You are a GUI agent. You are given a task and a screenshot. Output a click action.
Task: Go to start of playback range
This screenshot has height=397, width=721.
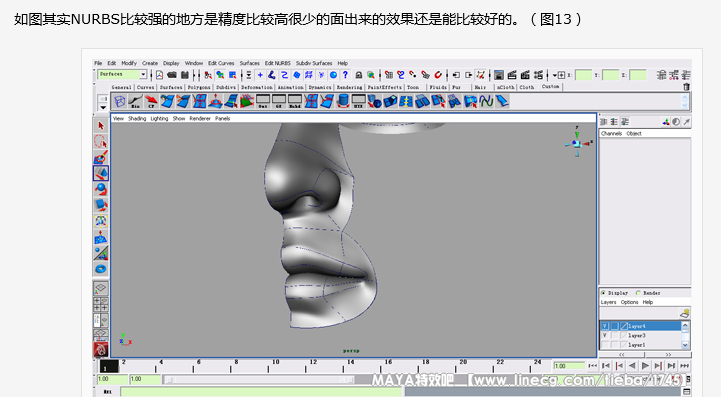[593, 366]
